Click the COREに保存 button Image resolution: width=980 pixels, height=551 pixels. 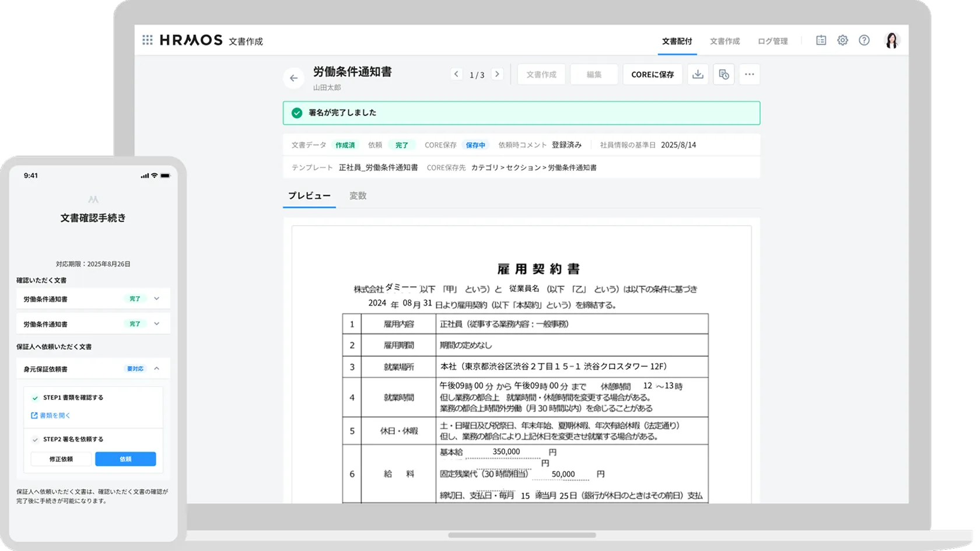(652, 74)
